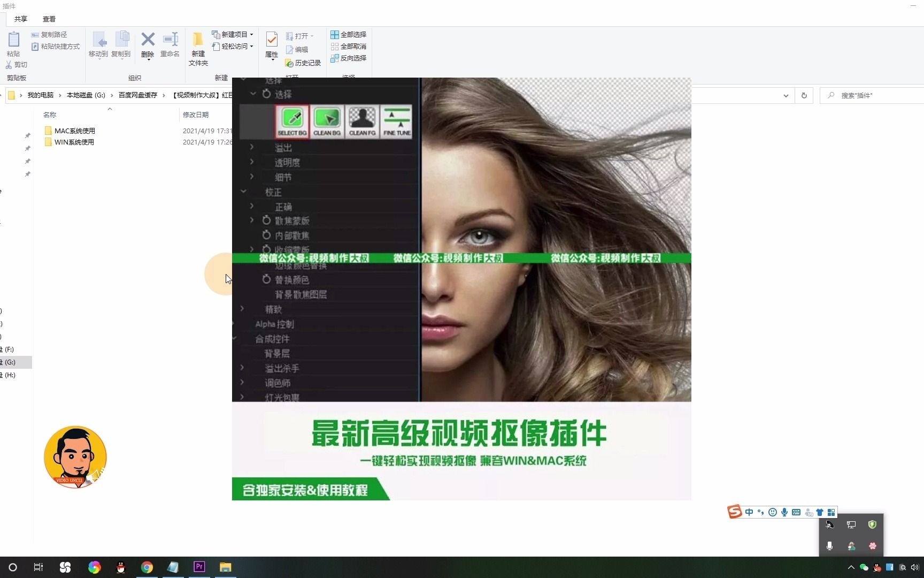
Task: Open Adobe Premiere Pro from the taskbar
Action: pos(199,567)
